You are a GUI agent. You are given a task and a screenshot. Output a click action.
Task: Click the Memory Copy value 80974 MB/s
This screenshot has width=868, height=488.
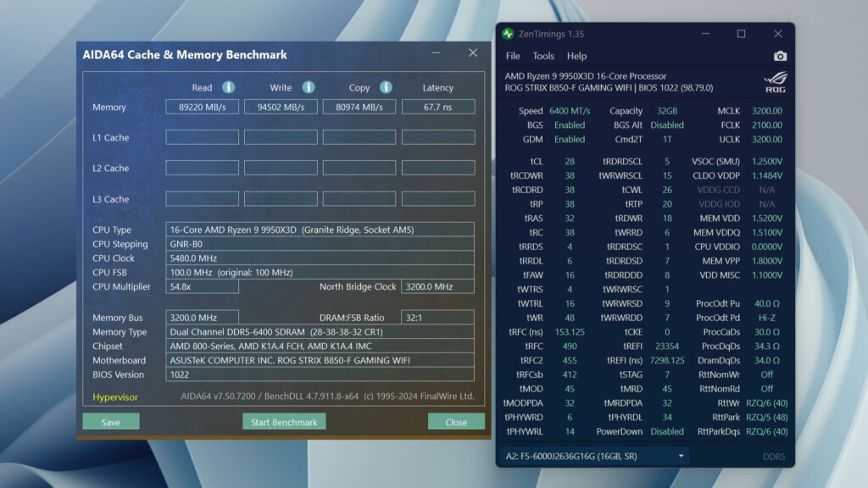click(359, 107)
